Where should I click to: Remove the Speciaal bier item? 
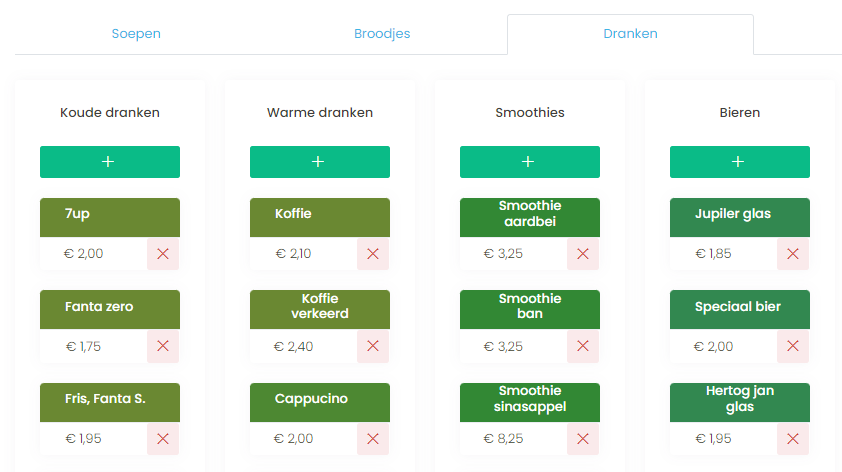tap(793, 346)
